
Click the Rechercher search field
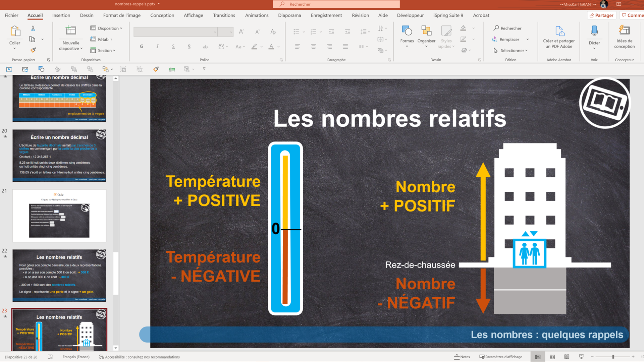point(336,4)
